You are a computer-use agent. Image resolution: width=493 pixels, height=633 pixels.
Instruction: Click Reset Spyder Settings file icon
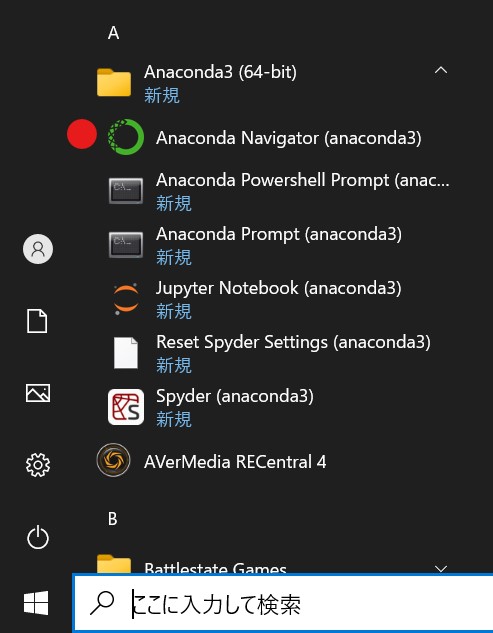(126, 353)
